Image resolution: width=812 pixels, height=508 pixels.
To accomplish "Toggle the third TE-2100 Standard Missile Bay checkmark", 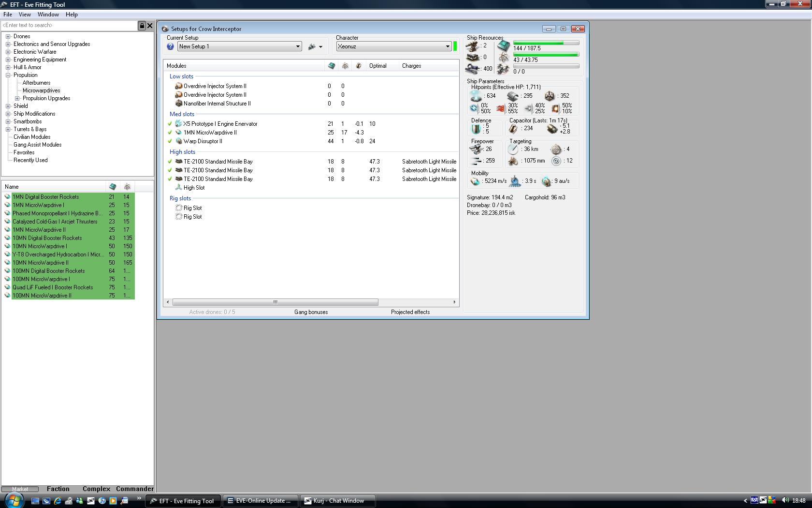I will point(170,179).
